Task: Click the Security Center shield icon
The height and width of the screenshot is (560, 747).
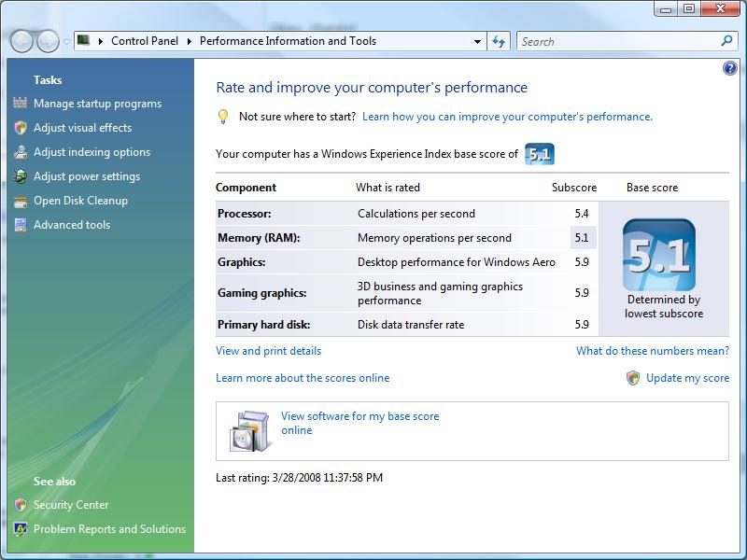Action: pyautogui.click(x=20, y=505)
